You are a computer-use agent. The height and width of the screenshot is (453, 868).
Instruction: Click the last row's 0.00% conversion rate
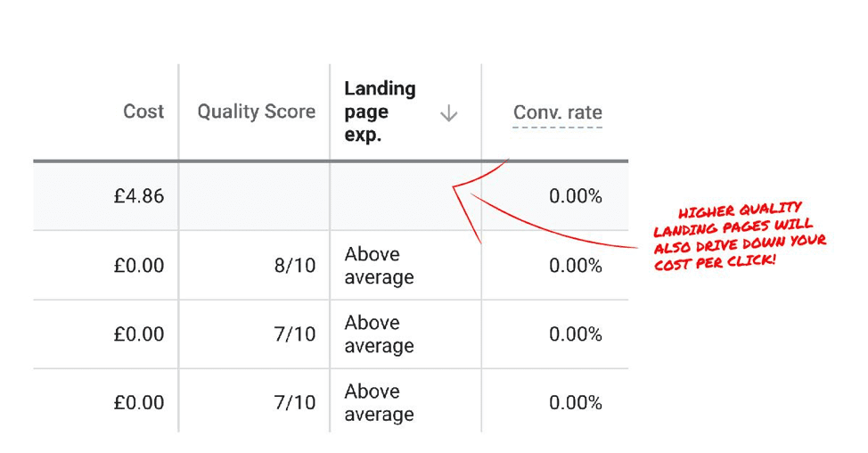[x=576, y=402]
